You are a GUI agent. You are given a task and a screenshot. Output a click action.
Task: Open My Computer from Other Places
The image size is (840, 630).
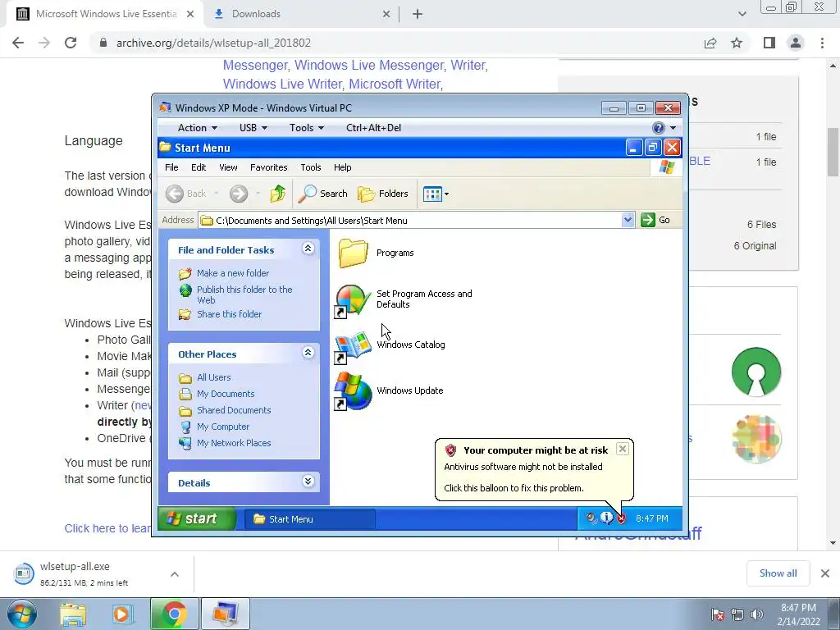(223, 427)
